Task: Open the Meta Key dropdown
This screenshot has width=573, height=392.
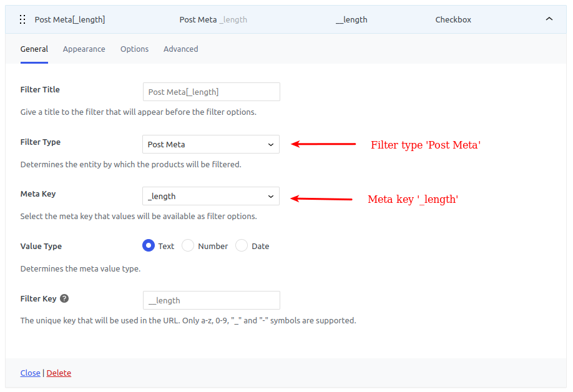Action: pyautogui.click(x=211, y=196)
